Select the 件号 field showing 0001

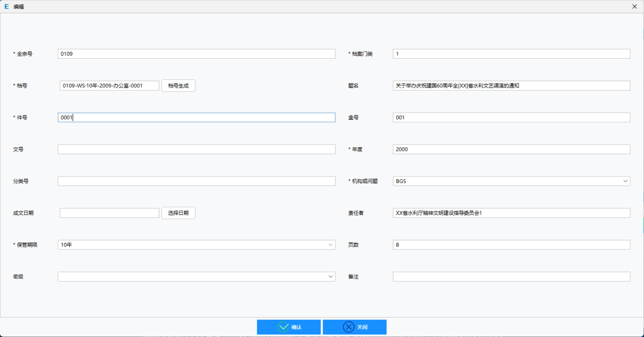(196, 117)
